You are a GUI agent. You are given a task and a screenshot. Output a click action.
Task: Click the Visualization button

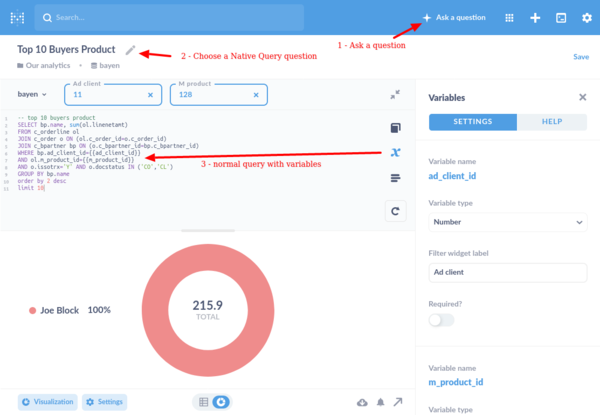[x=46, y=402]
